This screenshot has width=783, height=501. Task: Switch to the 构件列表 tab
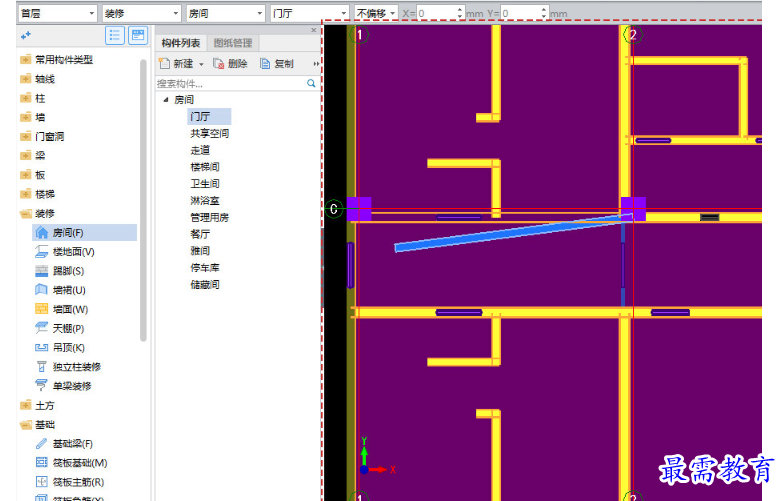coord(181,43)
